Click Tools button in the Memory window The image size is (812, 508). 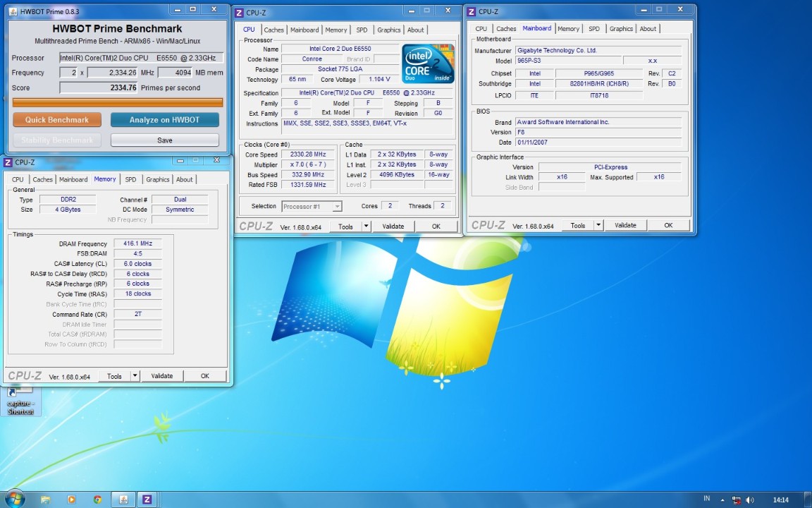click(x=114, y=376)
